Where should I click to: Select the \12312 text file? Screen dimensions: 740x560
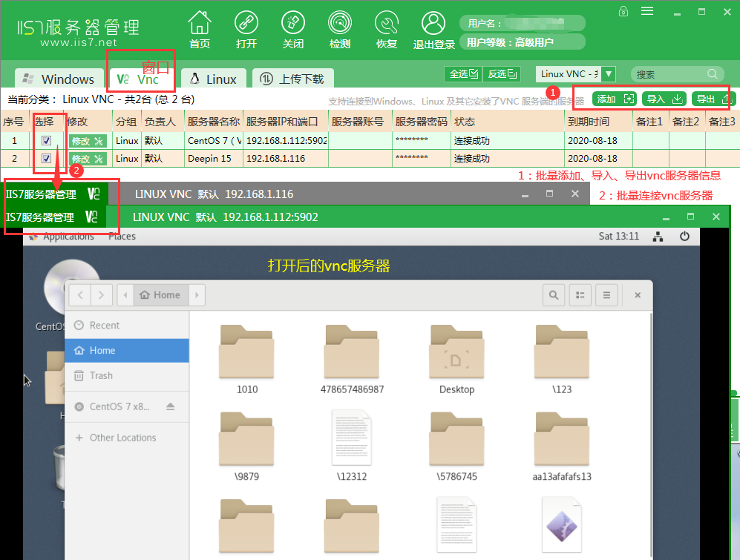(x=352, y=447)
